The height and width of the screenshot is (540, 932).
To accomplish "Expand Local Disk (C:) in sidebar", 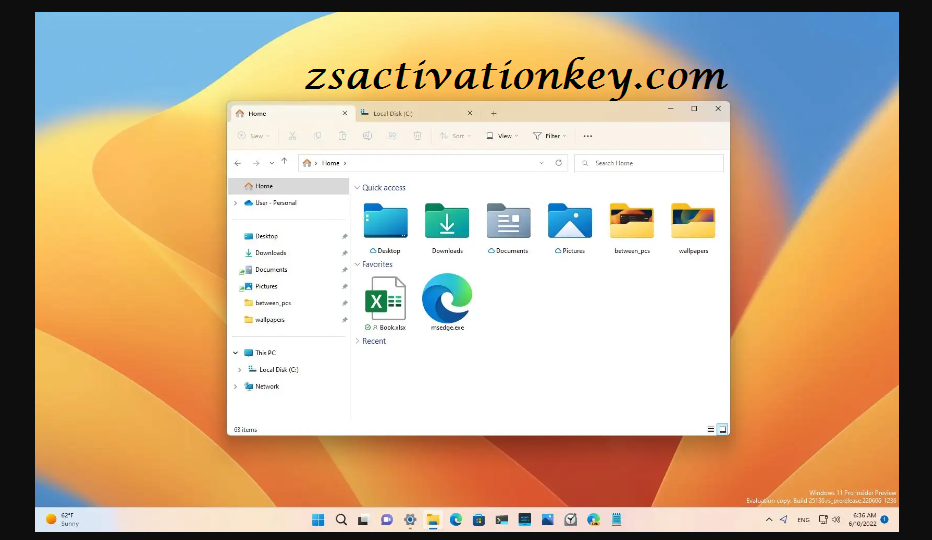I will coord(240,370).
